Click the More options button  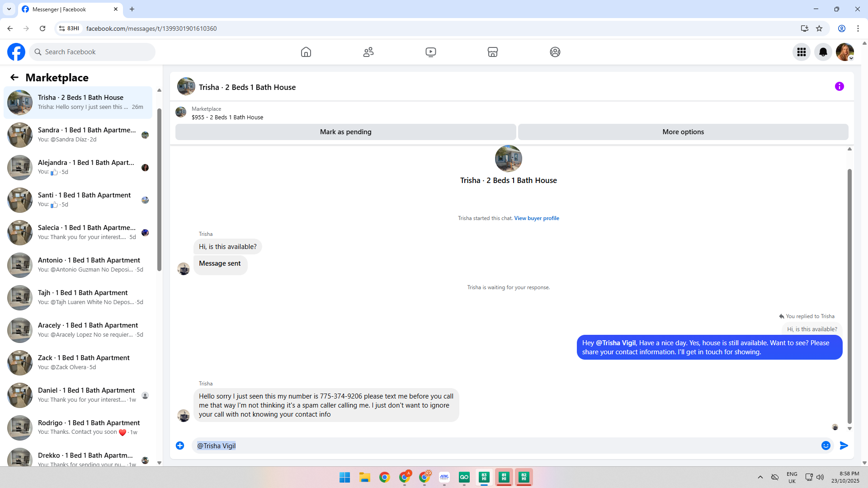tap(683, 132)
